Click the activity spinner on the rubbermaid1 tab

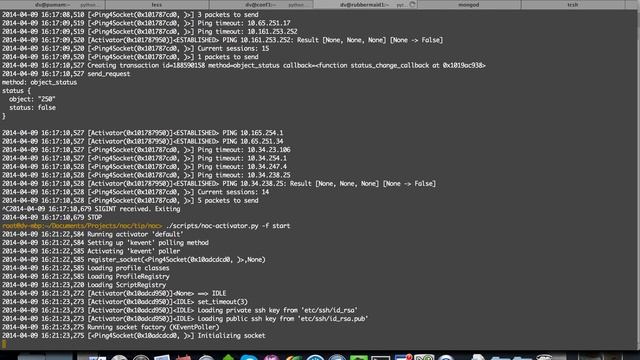tap(412, 4)
